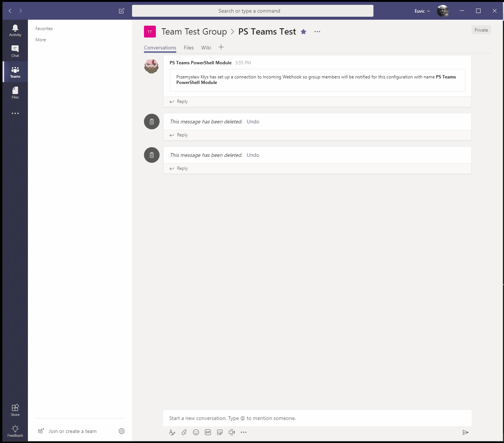The image size is (504, 443).
Task: Click Join or create a team
Action: click(x=73, y=431)
